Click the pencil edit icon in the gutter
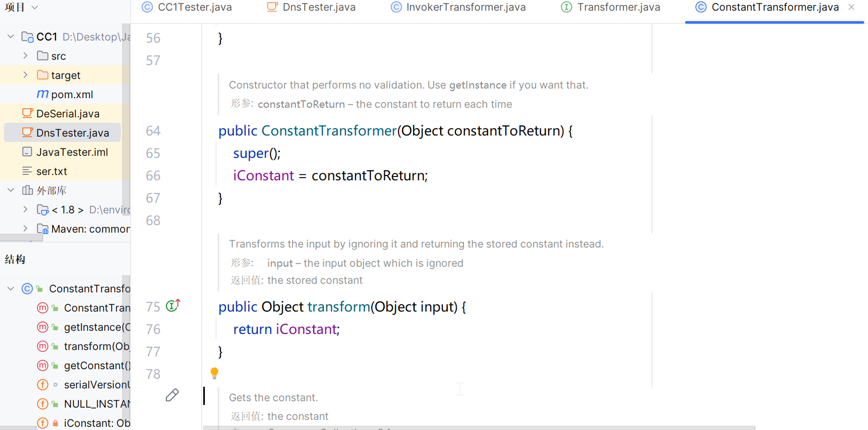Viewport: 868px width, 430px height. (x=172, y=395)
